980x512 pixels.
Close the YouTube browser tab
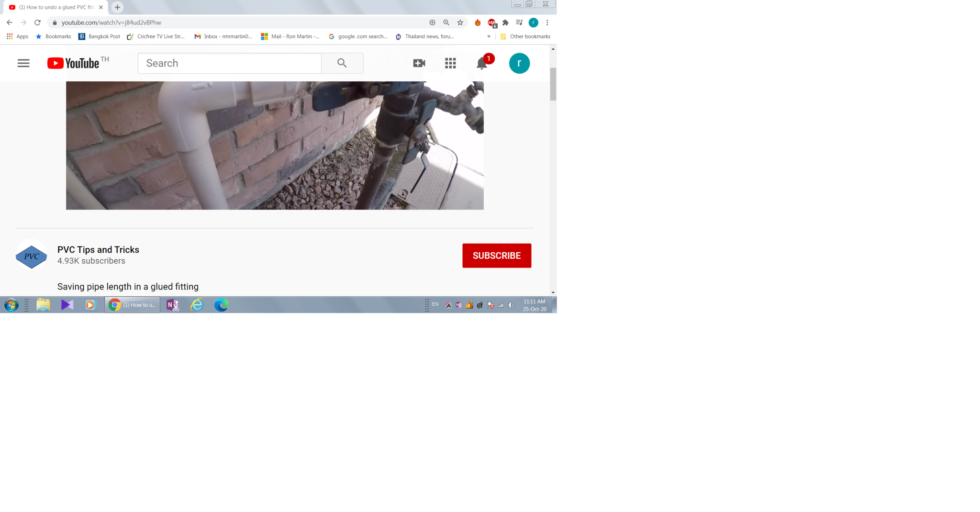tap(101, 7)
